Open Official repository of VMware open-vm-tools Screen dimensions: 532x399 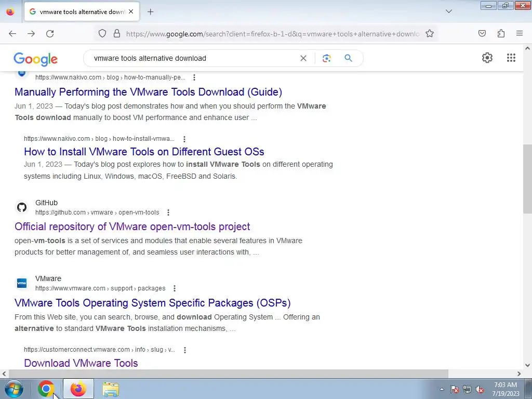pos(132,227)
